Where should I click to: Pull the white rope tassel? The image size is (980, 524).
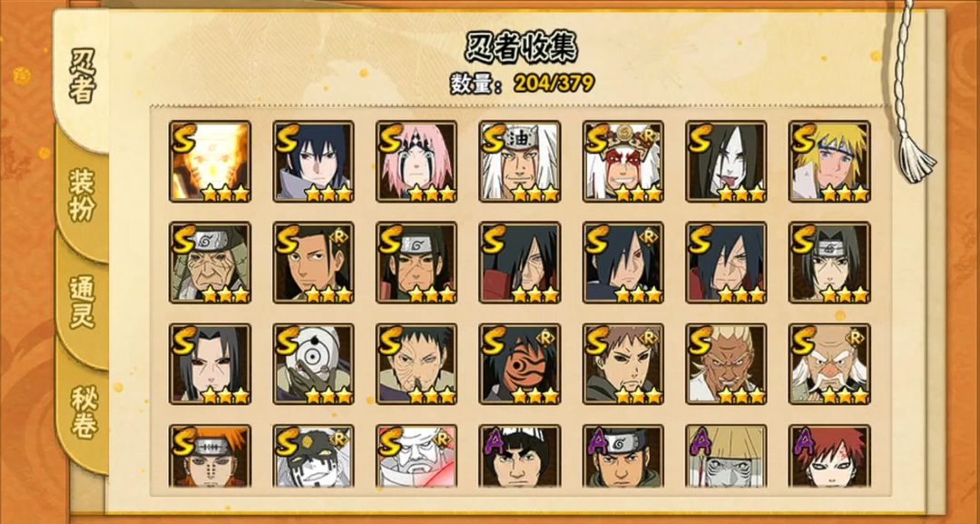tap(916, 160)
